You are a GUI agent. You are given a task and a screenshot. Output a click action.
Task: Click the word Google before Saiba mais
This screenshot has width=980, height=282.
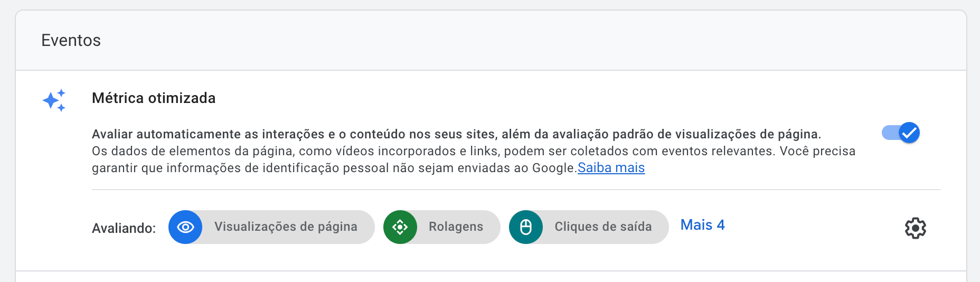point(553,168)
